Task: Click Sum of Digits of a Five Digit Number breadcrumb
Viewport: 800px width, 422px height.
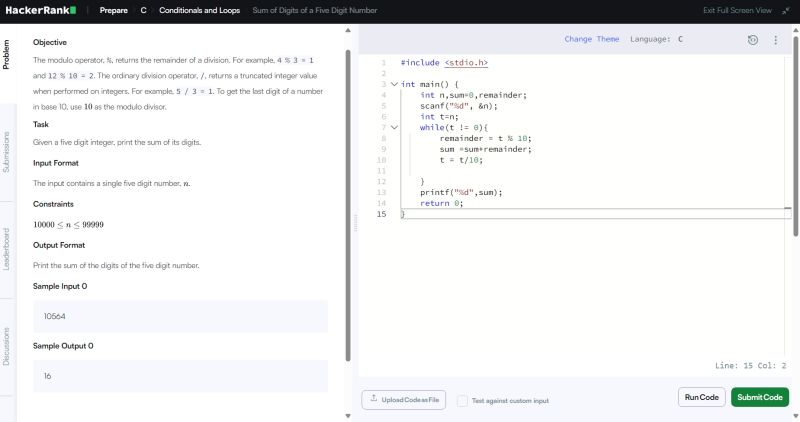Action: point(315,10)
